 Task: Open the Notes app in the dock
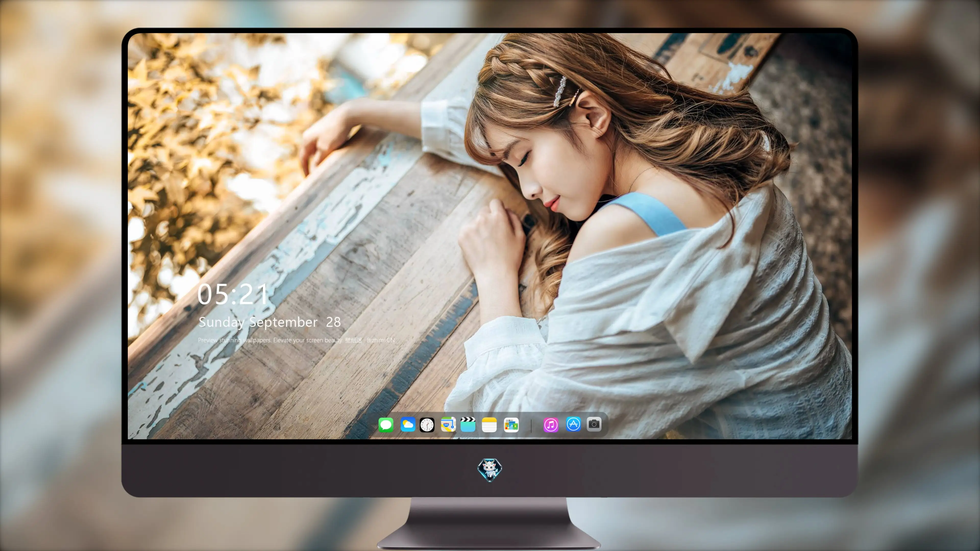[x=489, y=425]
